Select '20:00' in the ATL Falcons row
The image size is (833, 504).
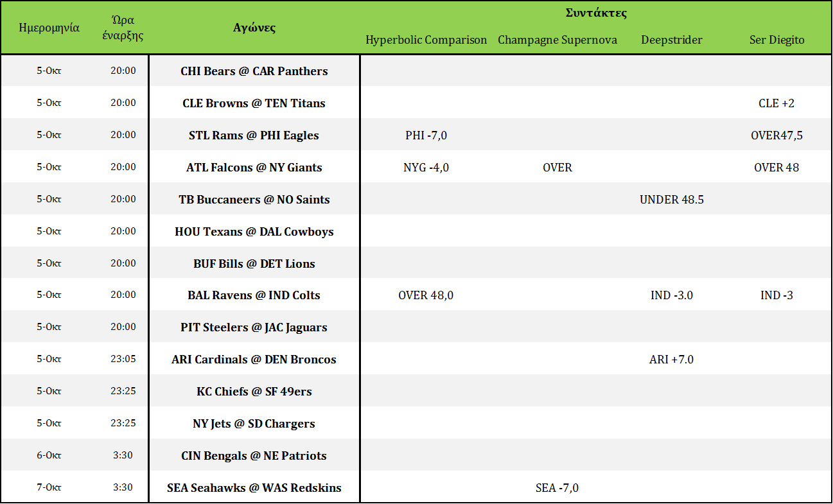coord(123,167)
